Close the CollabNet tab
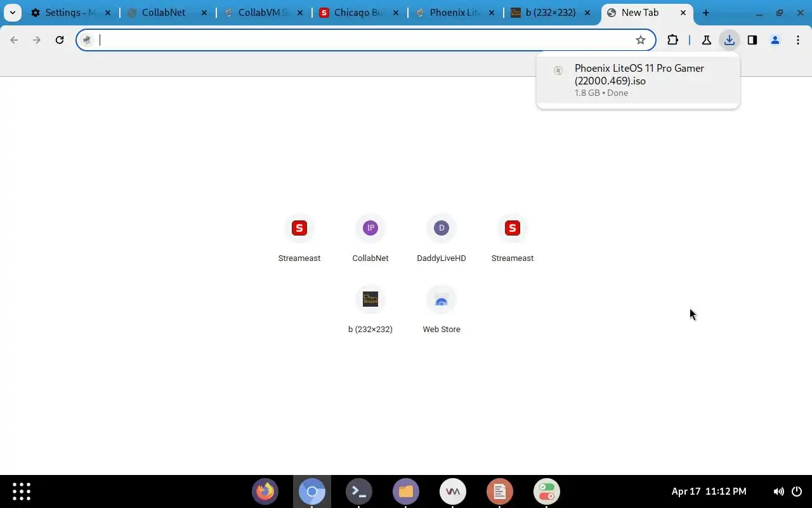Screen dimensions: 812x508 pyautogui.click(x=204, y=13)
